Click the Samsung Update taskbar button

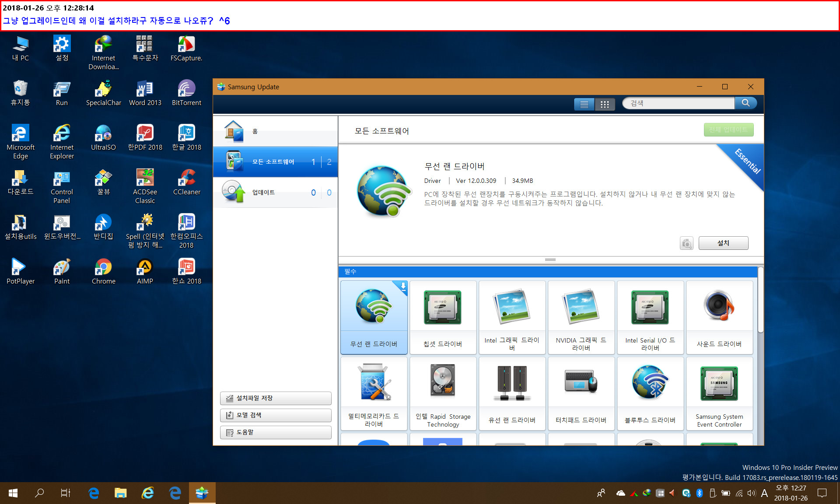pos(202,493)
